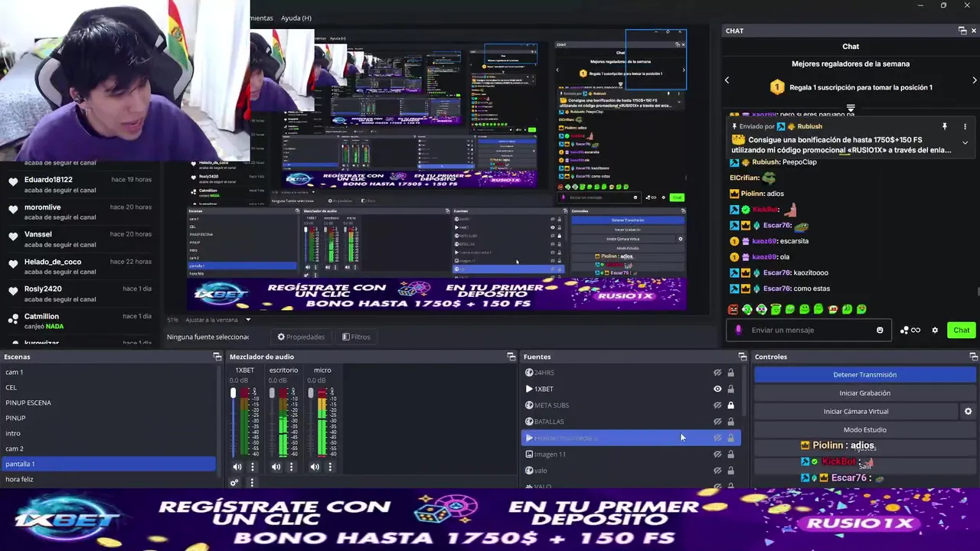This screenshot has height=551, width=980.
Task: Toggle lock on BATALLAS source
Action: 730,422
